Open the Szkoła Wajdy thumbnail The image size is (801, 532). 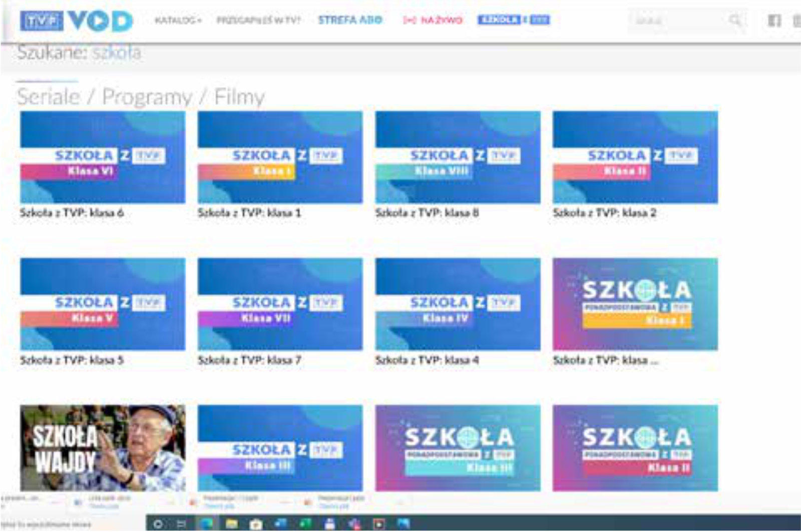coord(103,448)
